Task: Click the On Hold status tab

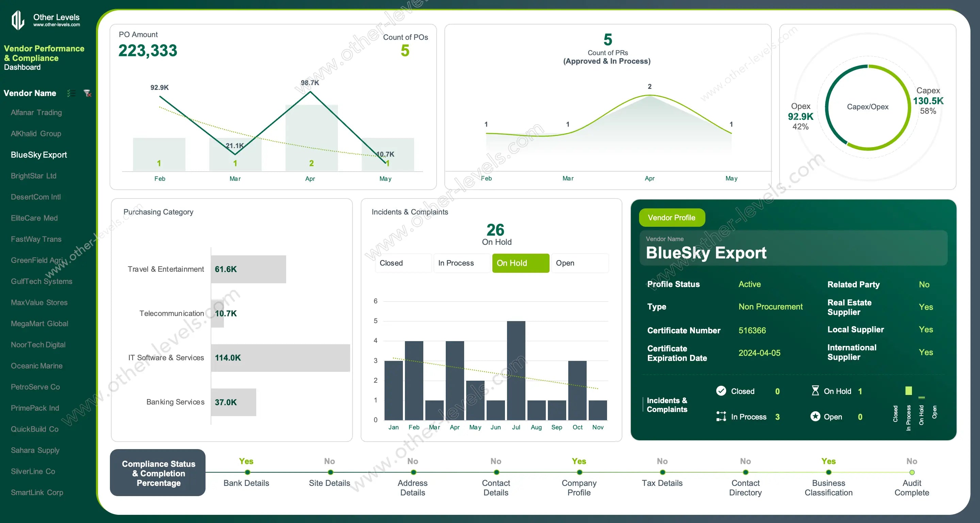Action: pos(520,263)
